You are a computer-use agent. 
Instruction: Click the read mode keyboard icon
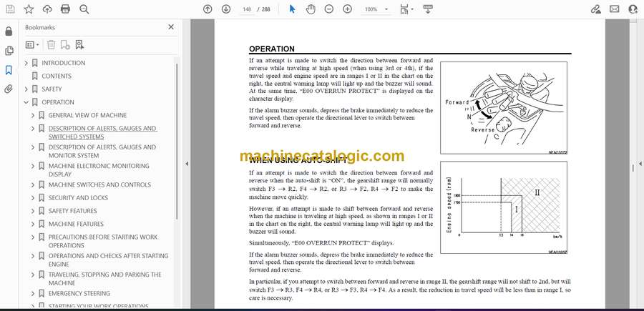(428, 9)
